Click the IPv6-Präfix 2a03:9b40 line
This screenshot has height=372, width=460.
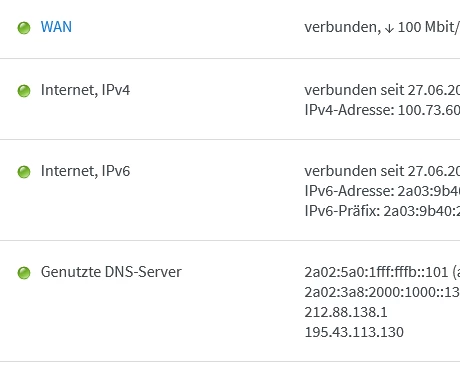[382, 211]
